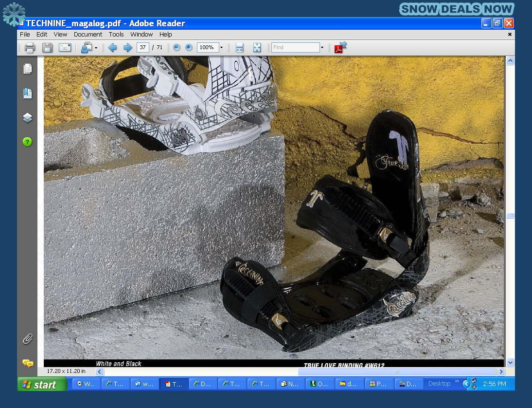This screenshot has height=408, width=532.
Task: Click the page number field showing 37
Action: (143, 48)
